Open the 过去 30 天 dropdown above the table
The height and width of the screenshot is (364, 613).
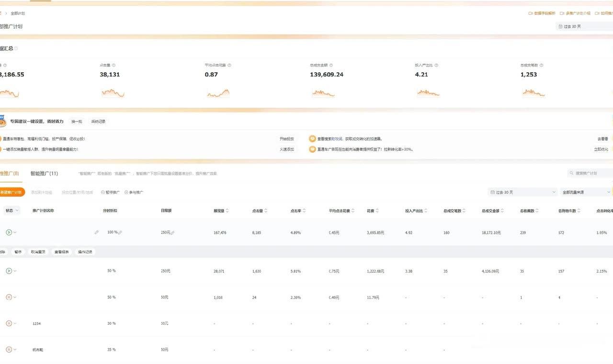[x=522, y=192]
